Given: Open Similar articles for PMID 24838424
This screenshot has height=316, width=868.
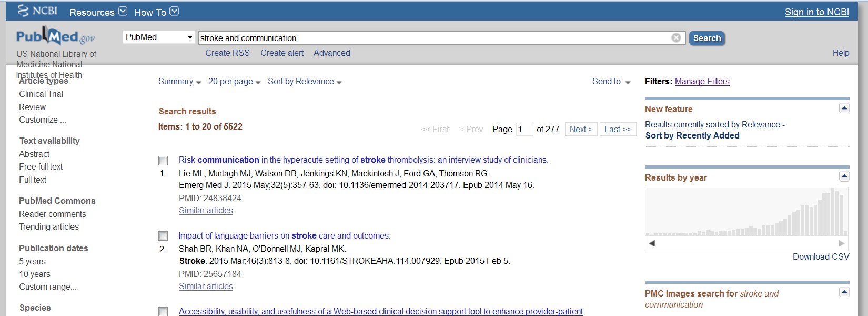Looking at the screenshot, I should (x=206, y=210).
